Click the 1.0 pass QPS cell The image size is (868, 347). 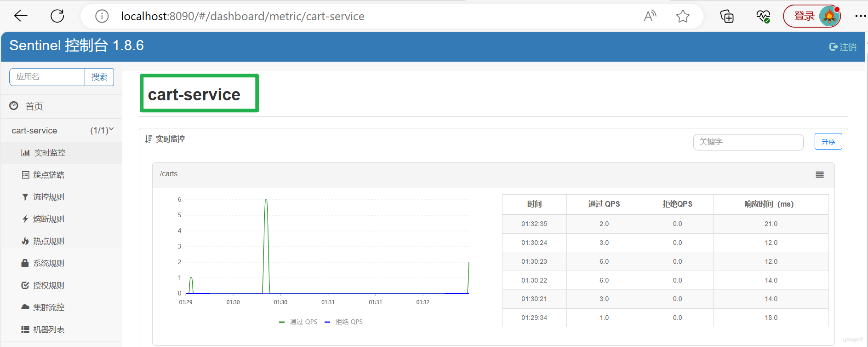[x=604, y=318]
